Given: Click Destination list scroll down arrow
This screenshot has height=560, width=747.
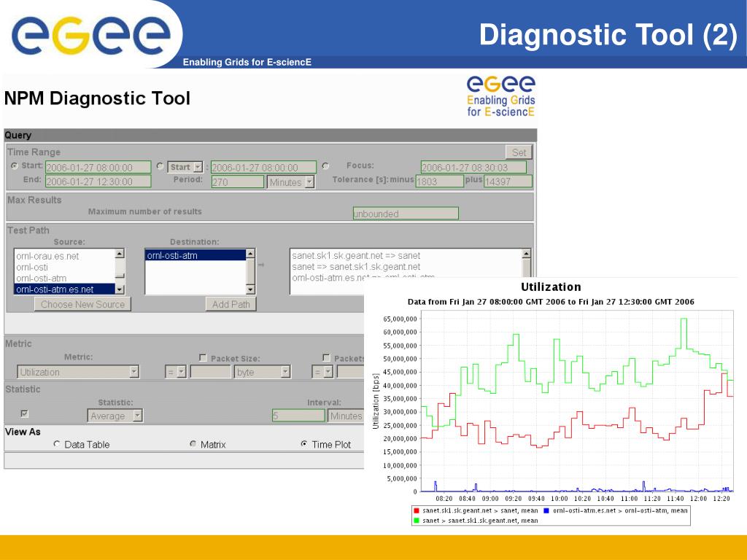Looking at the screenshot, I should point(251,289).
